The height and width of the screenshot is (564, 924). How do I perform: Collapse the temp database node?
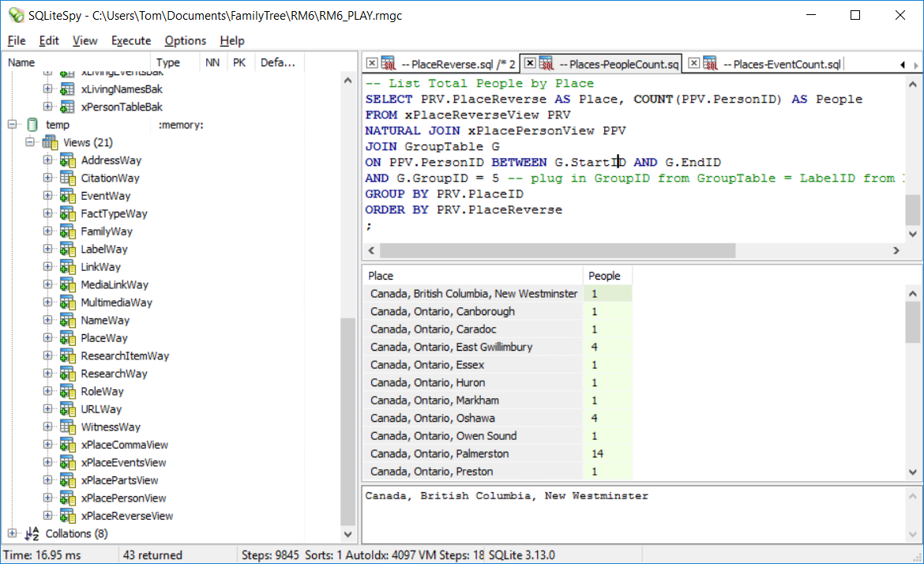tap(12, 124)
